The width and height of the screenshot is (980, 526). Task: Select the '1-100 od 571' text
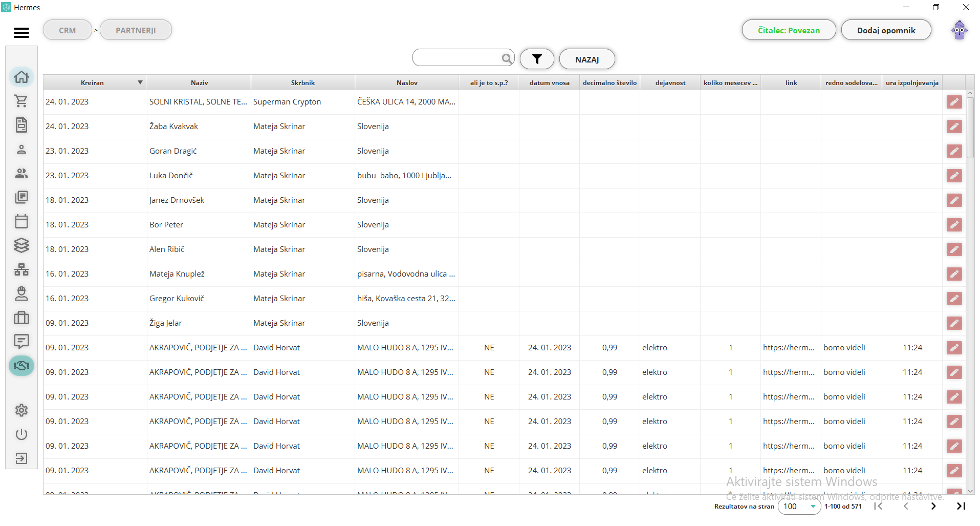point(843,506)
